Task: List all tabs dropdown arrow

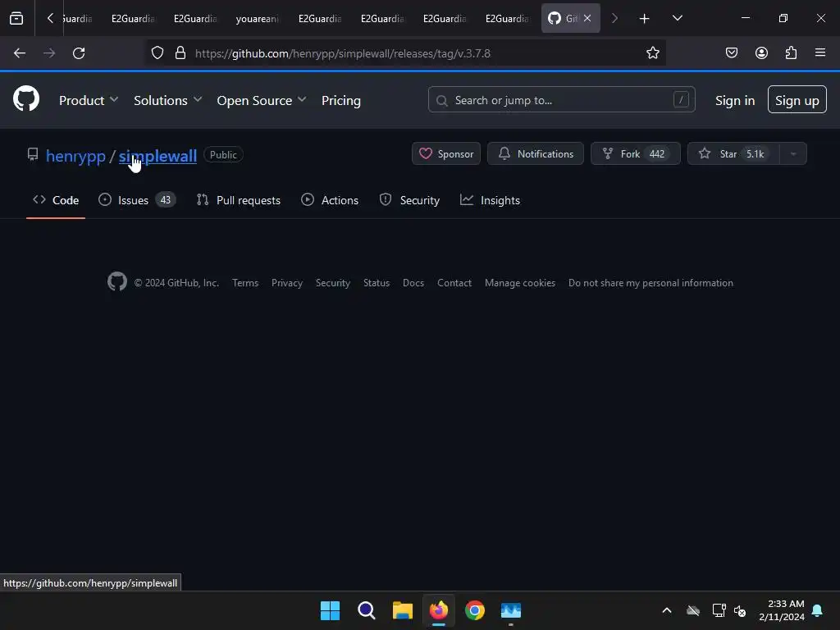Action: click(x=678, y=18)
